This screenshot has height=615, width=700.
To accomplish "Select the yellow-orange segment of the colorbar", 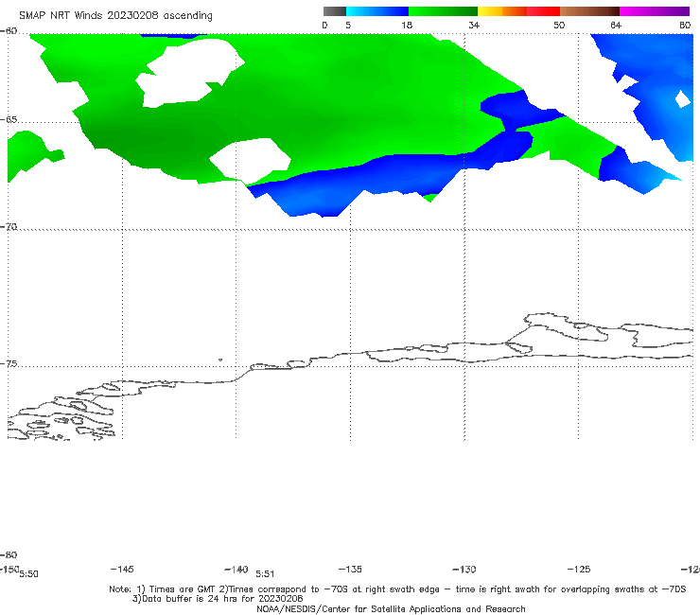I will click(502, 11).
